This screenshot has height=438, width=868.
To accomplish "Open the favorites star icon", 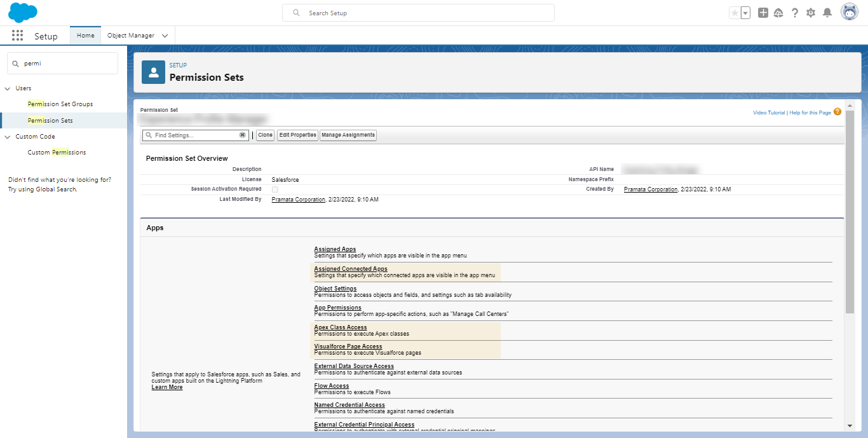I will point(735,13).
